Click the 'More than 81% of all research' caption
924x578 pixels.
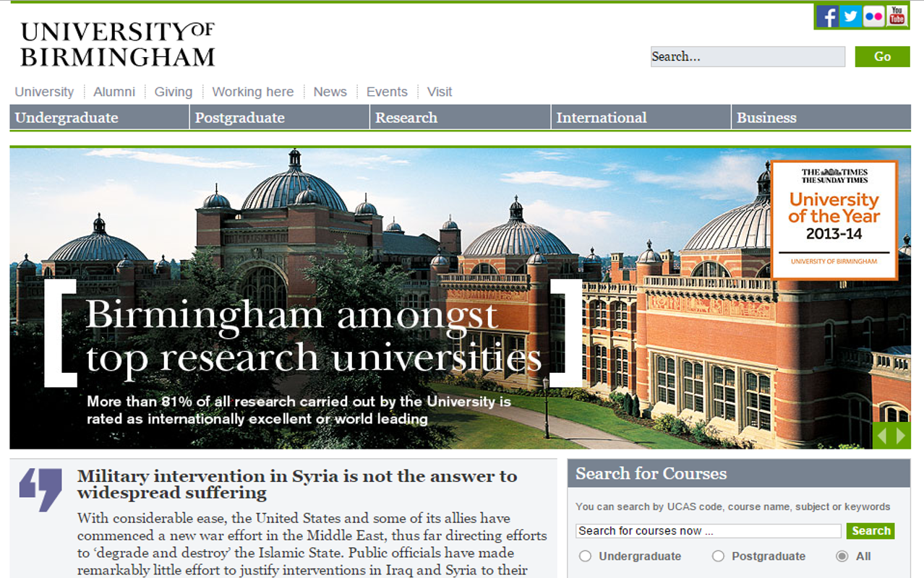(x=299, y=410)
